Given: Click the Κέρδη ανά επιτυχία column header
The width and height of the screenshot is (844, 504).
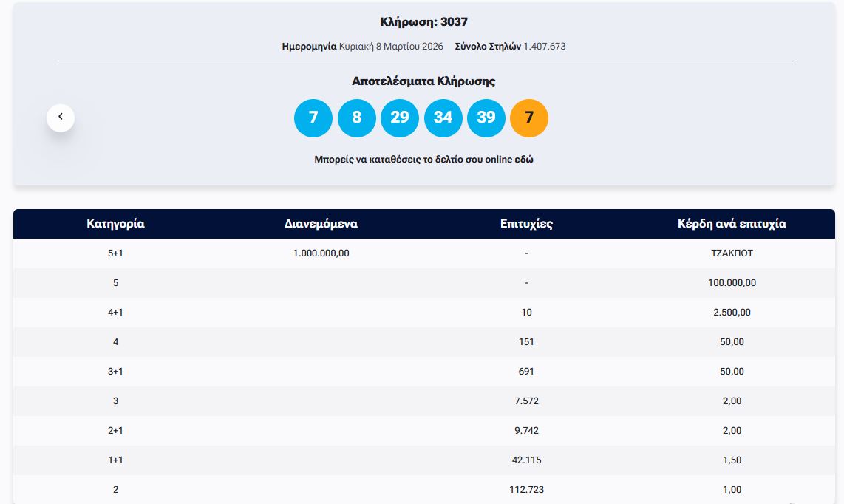Looking at the screenshot, I should point(732,224).
